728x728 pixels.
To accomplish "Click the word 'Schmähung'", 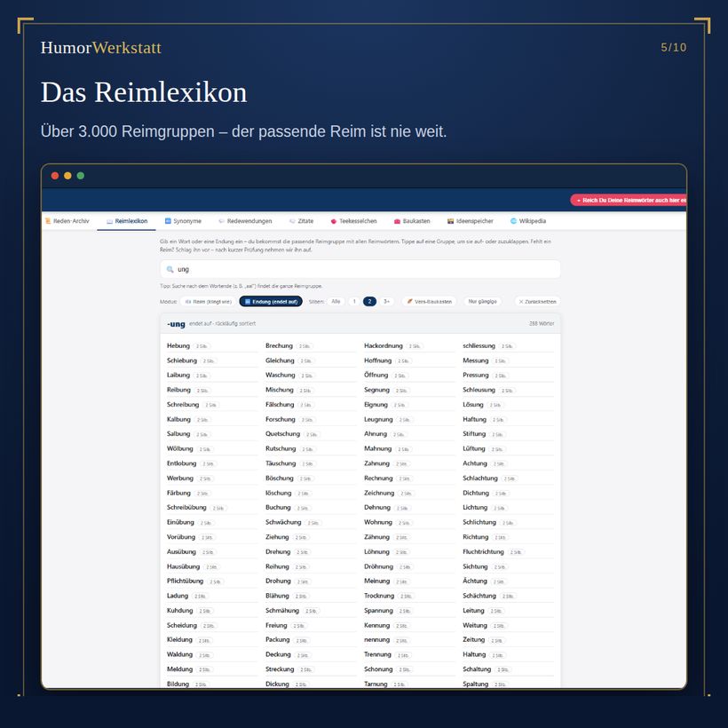I will tap(282, 611).
